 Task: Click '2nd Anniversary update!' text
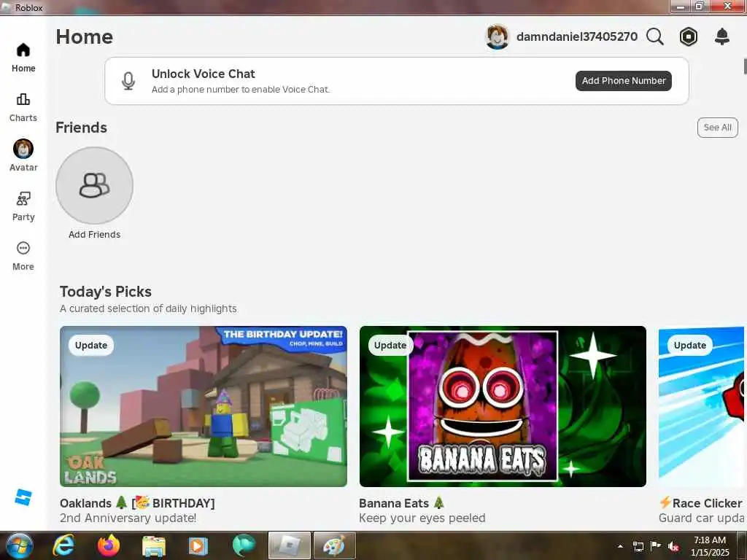click(x=128, y=518)
